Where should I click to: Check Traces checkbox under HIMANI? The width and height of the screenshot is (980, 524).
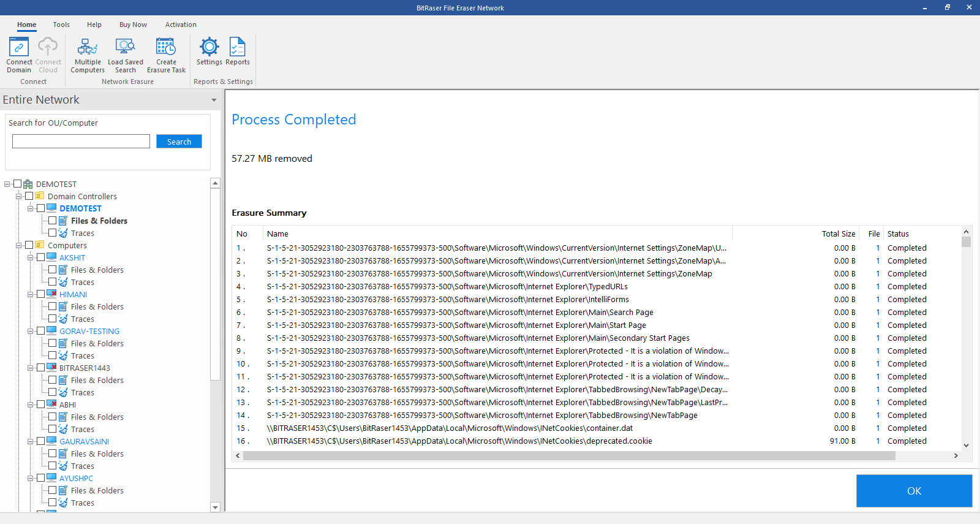[52, 319]
